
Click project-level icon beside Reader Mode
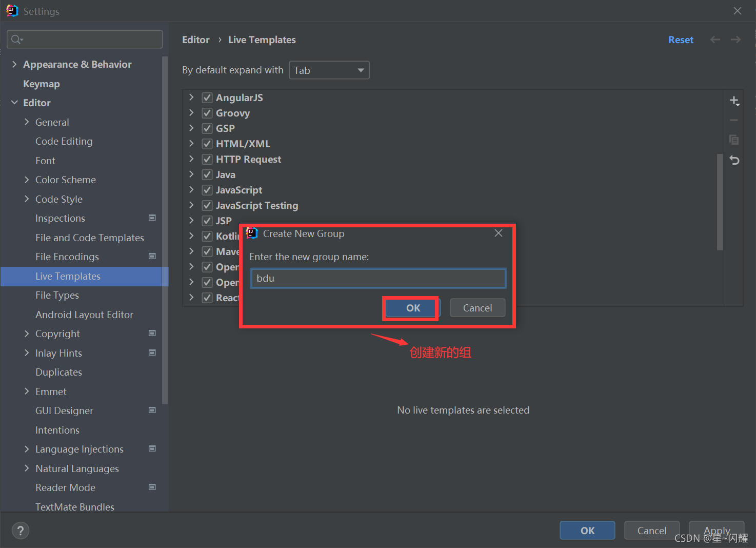[x=152, y=487]
